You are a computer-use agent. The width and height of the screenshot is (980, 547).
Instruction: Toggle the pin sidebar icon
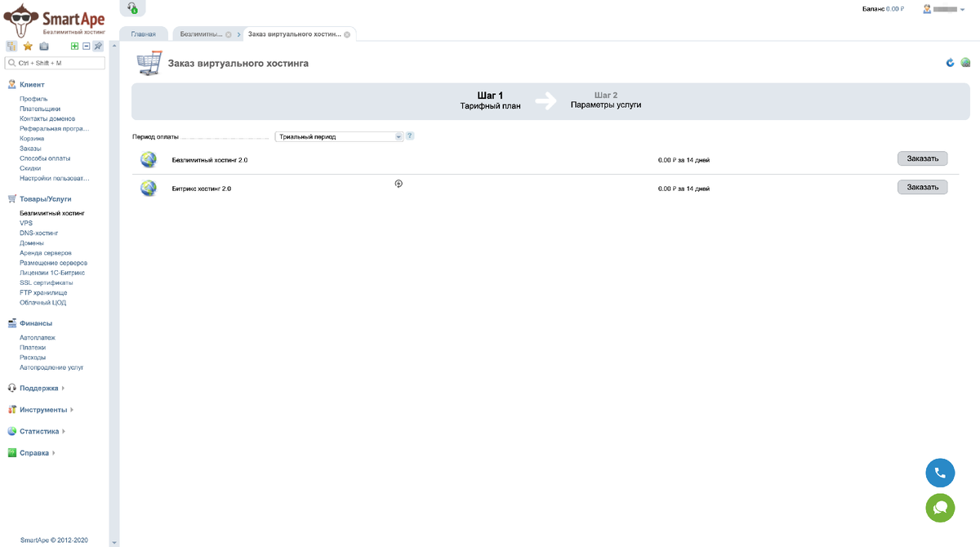(x=98, y=47)
